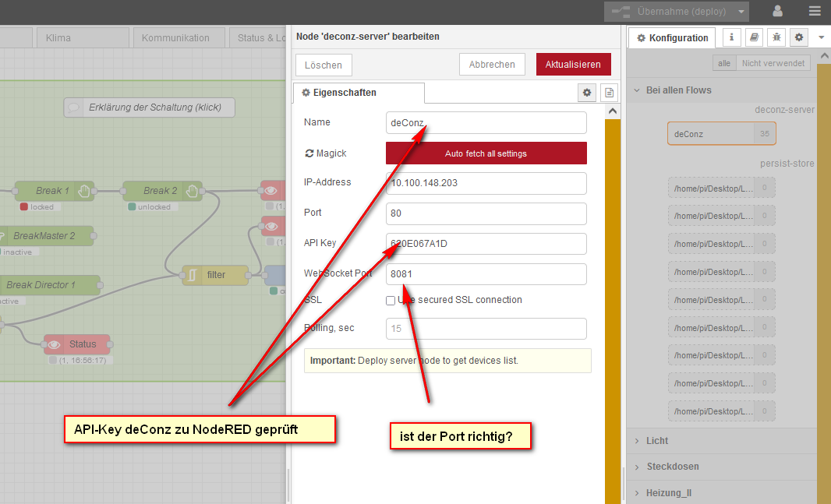This screenshot has height=504, width=831.
Task: Click the IP-Address input field
Action: click(x=486, y=183)
